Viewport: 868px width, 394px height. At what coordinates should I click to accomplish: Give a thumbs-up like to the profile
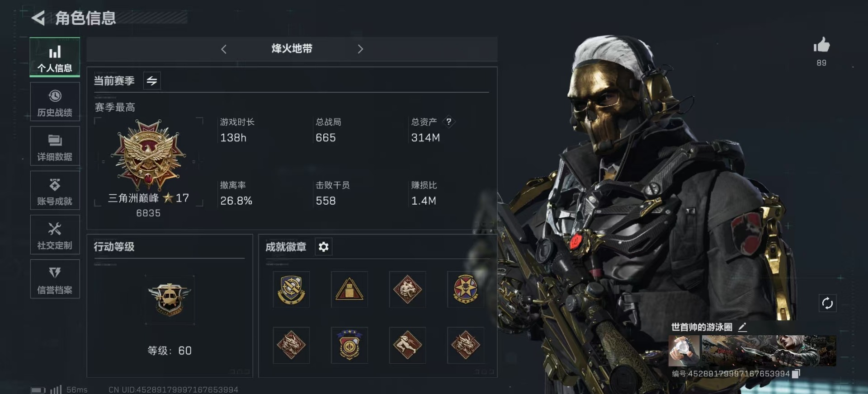pyautogui.click(x=821, y=45)
